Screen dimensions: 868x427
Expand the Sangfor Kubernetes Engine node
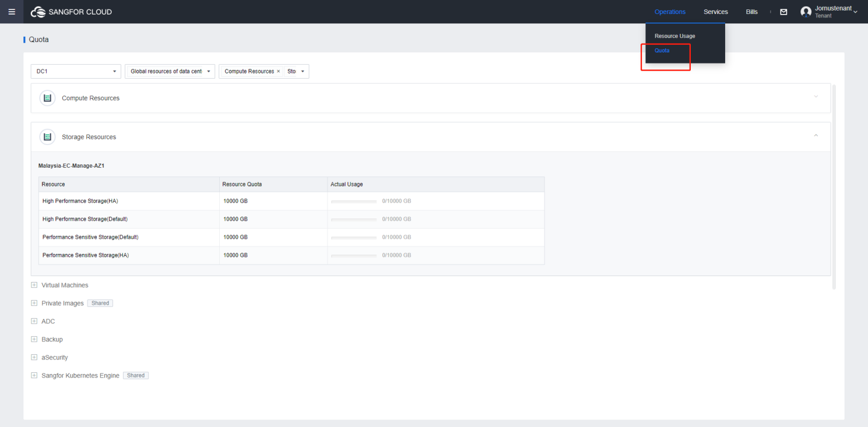[34, 376]
